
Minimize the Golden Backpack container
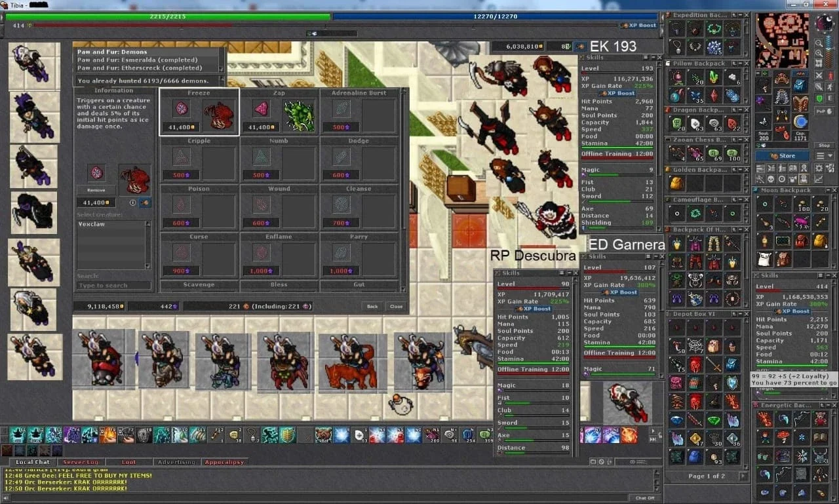pos(740,170)
